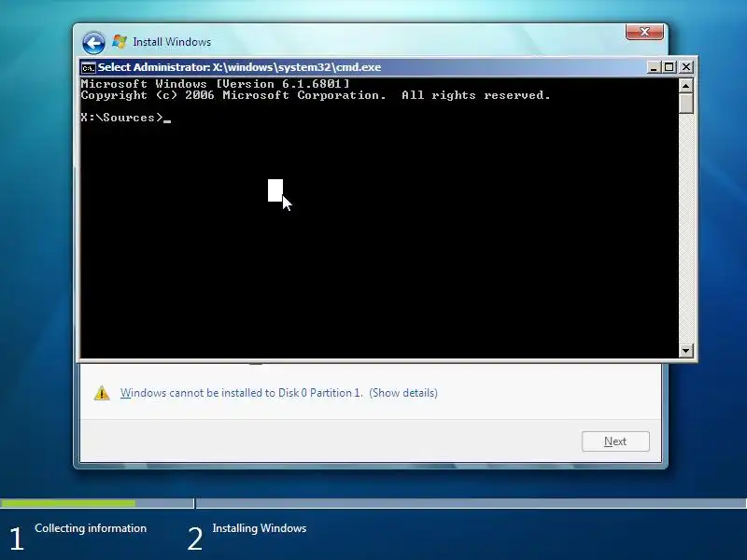This screenshot has height=560, width=747.
Task: Click the 'Collecting information' step label
Action: click(91, 528)
